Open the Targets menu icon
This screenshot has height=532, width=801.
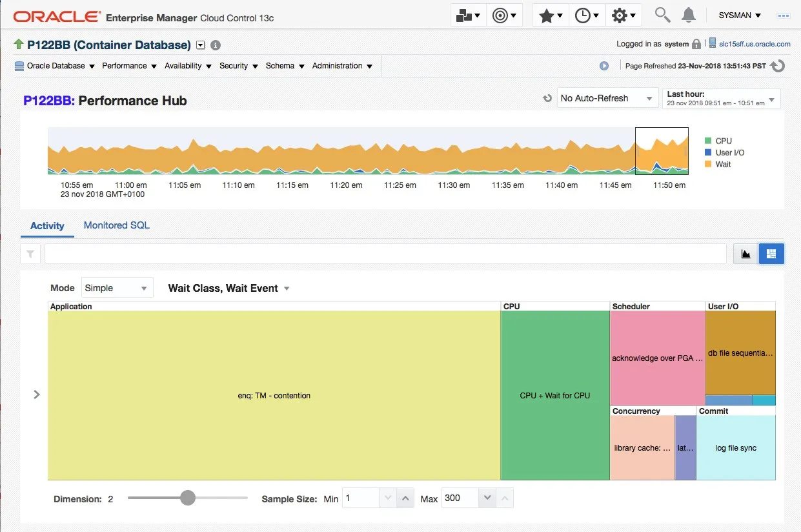tap(504, 15)
